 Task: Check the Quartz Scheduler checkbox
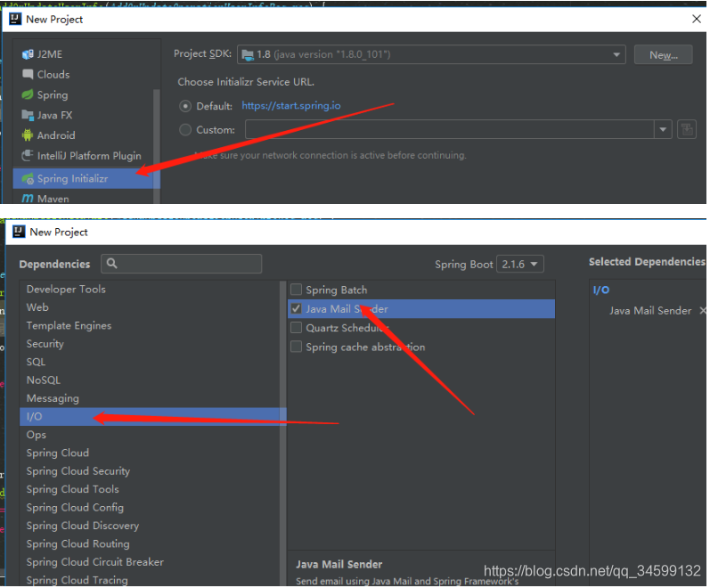point(296,328)
